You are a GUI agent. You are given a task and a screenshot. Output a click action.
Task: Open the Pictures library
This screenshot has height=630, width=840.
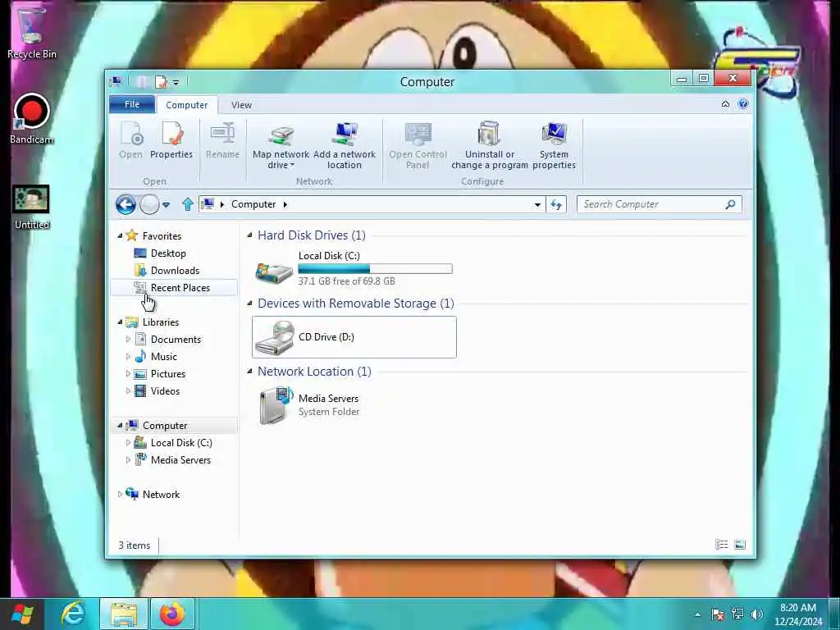pyautogui.click(x=167, y=374)
